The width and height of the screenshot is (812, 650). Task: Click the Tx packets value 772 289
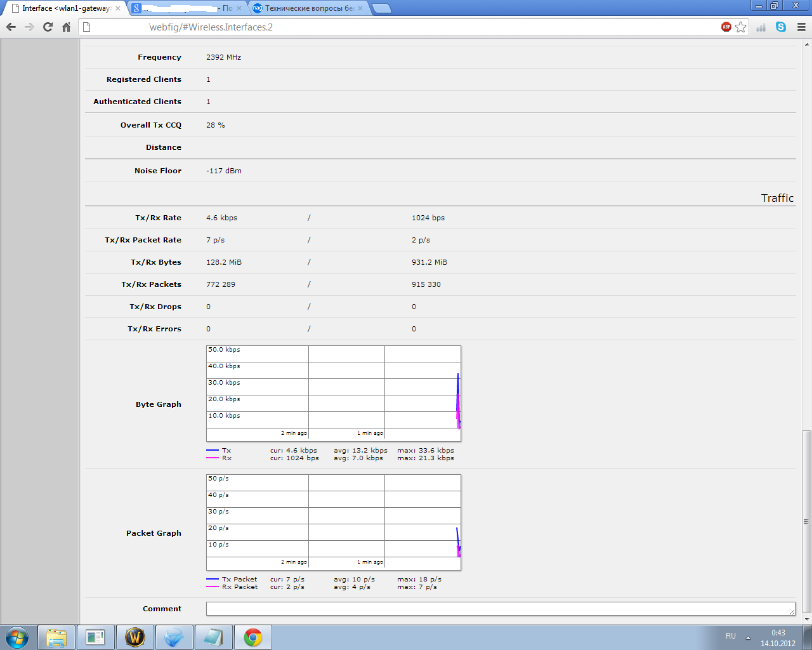click(221, 284)
